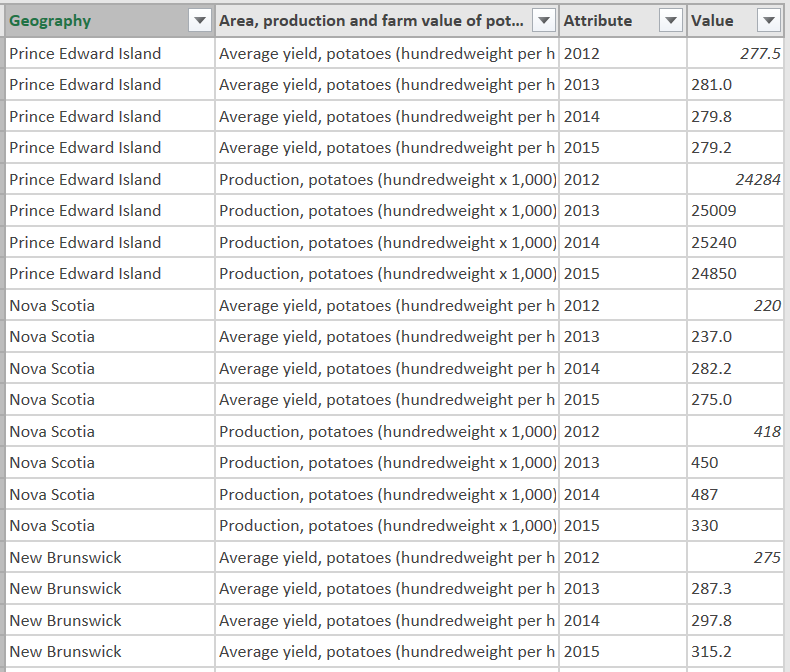The height and width of the screenshot is (672, 790).
Task: Expand the Attribute column filter arrow
Action: pos(672,21)
